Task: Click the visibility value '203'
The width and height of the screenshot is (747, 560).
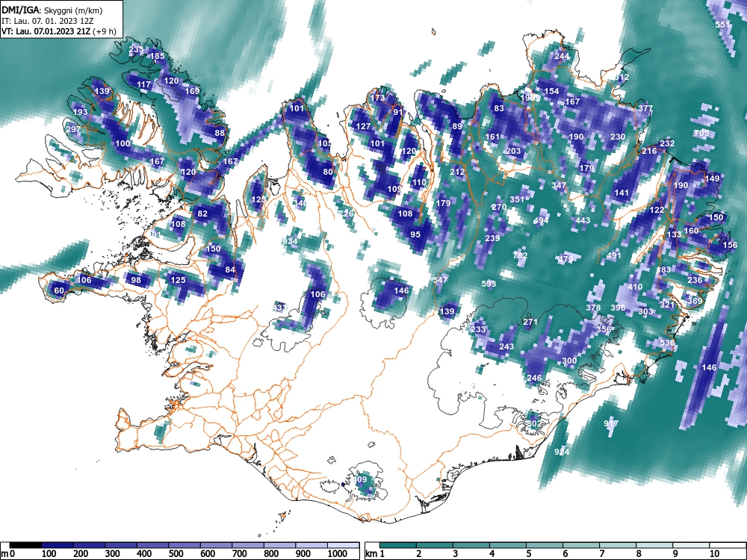Action: click(513, 151)
